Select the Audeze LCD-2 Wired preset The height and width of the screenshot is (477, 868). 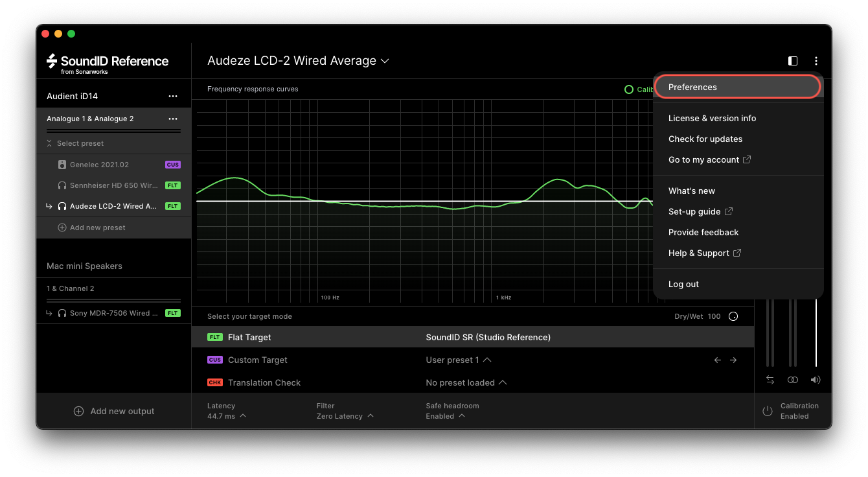click(x=113, y=206)
